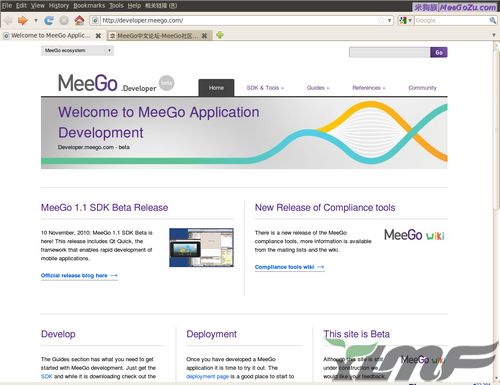Open the SDK screenshot thumbnail
500x385 pixels.
(201, 247)
